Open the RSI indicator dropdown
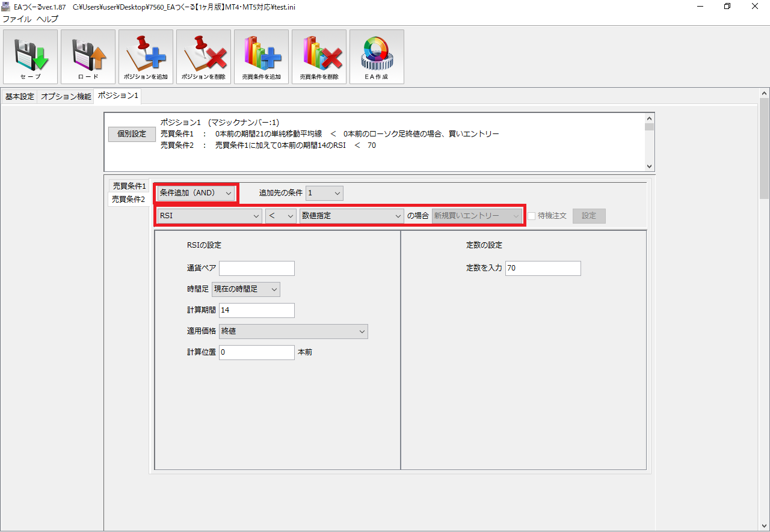The width and height of the screenshot is (770, 532). click(x=209, y=216)
